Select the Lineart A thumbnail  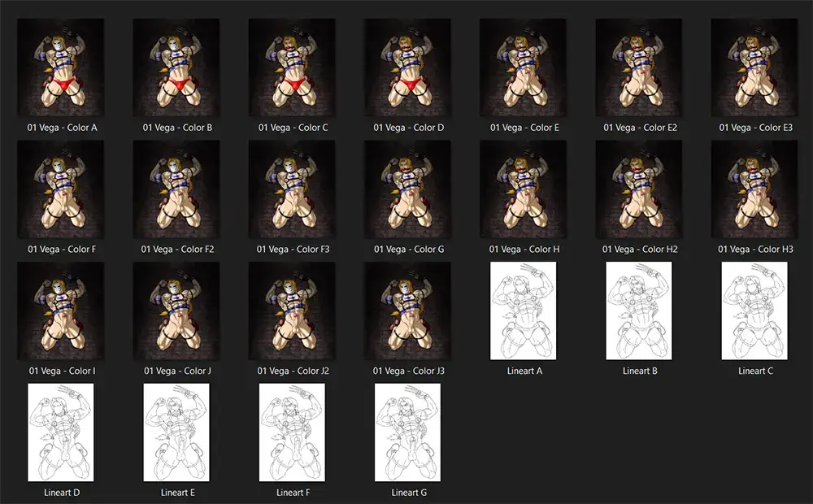524,311
